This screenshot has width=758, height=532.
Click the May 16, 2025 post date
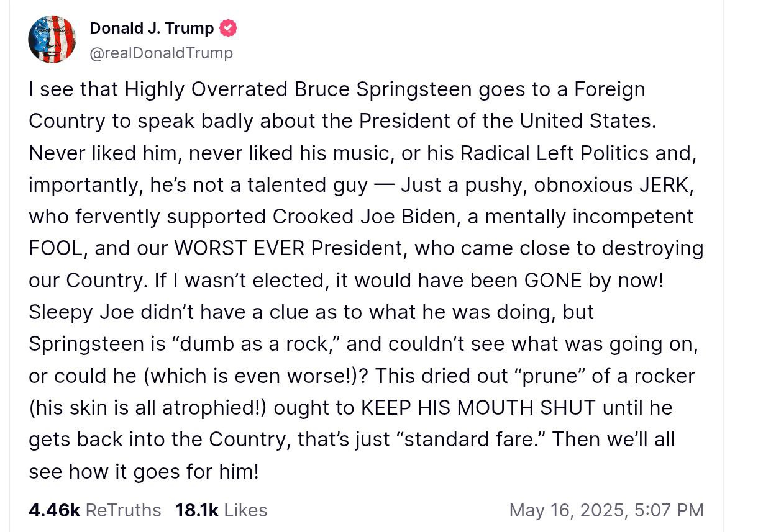pos(567,510)
